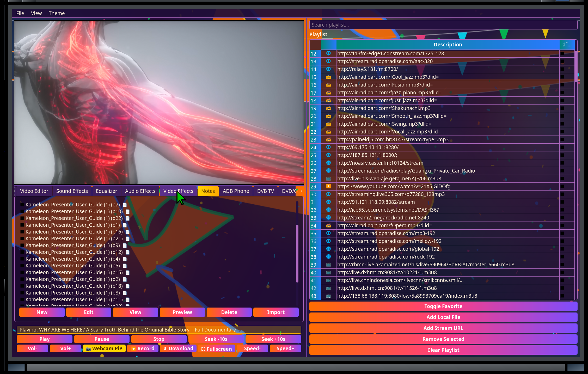Toggle favorite checkbox for megarockradio row 33
588x374 pixels.
(562, 218)
